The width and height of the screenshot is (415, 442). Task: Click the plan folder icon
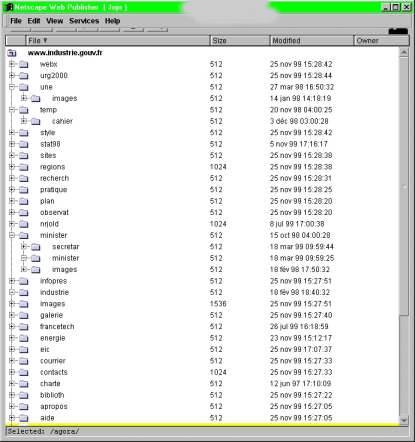pos(24,201)
